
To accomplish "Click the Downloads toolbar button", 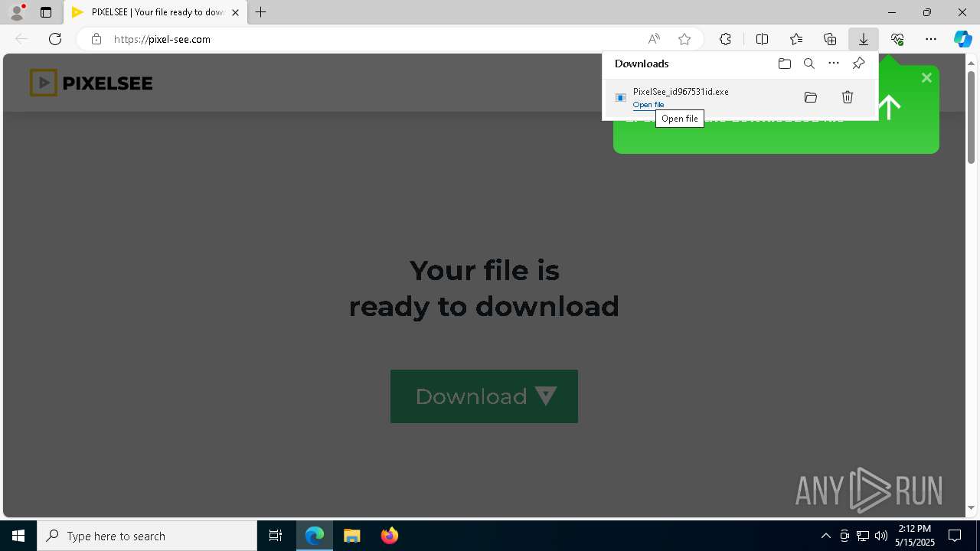I will pos(863,39).
